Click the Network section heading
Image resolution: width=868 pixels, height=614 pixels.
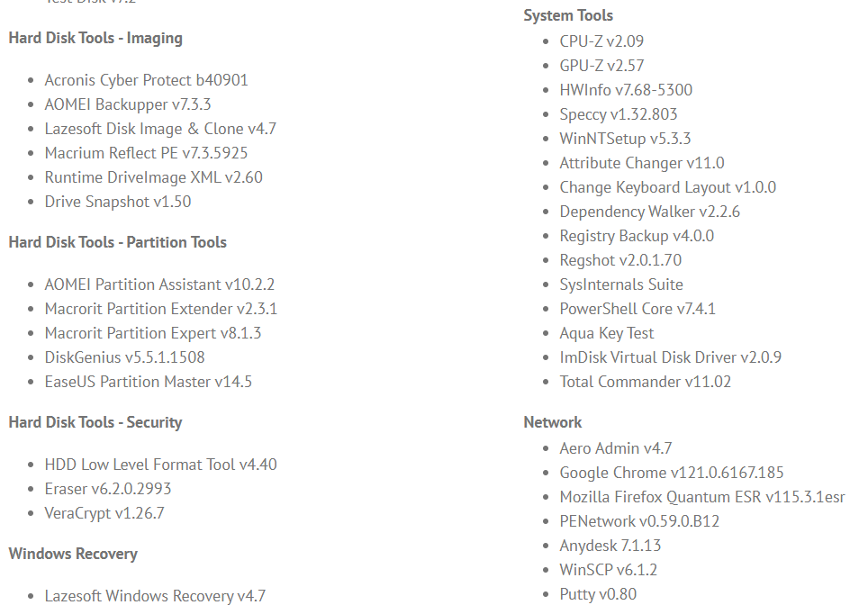(553, 422)
